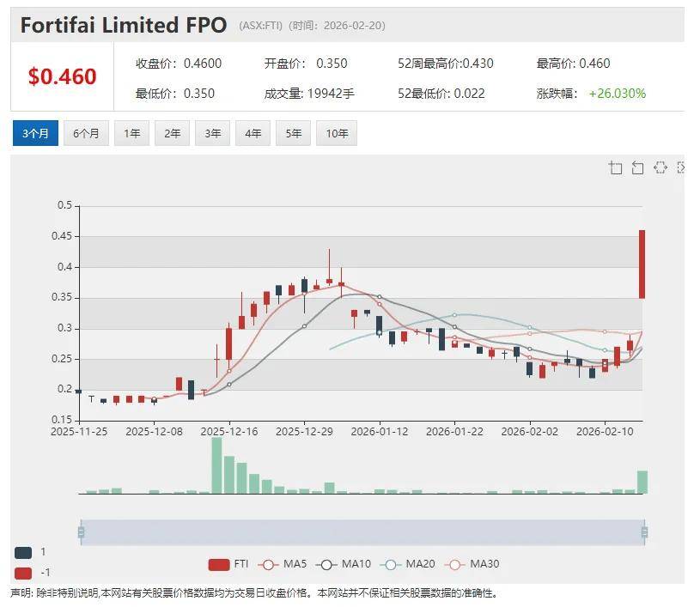Click the tall red latest-day candlestick
Screen dimensions: 700x607
[x=641, y=264]
